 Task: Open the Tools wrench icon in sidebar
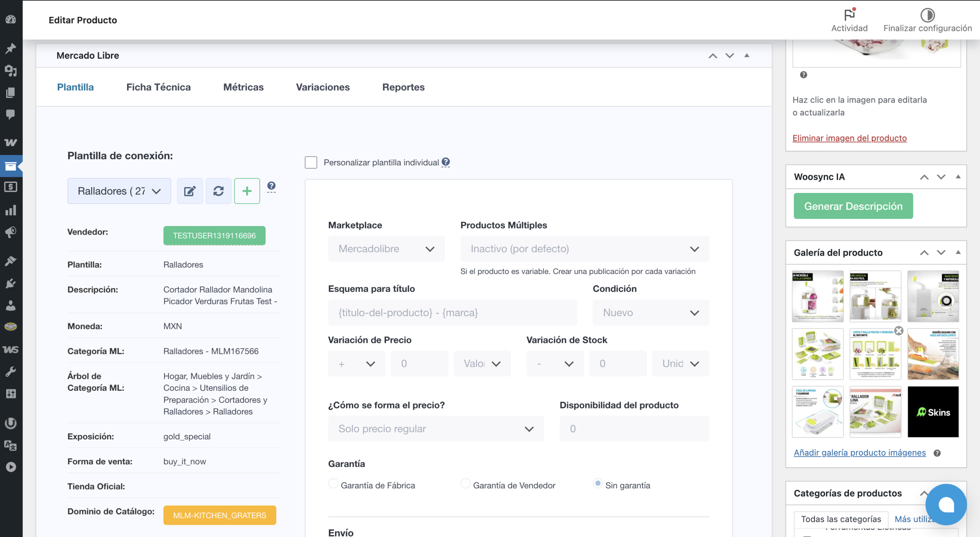[11, 371]
